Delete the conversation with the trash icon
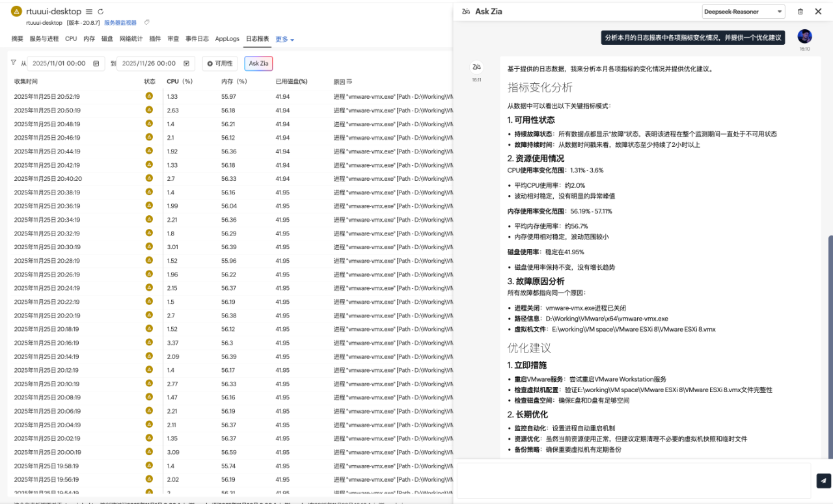833x504 pixels. [x=800, y=12]
